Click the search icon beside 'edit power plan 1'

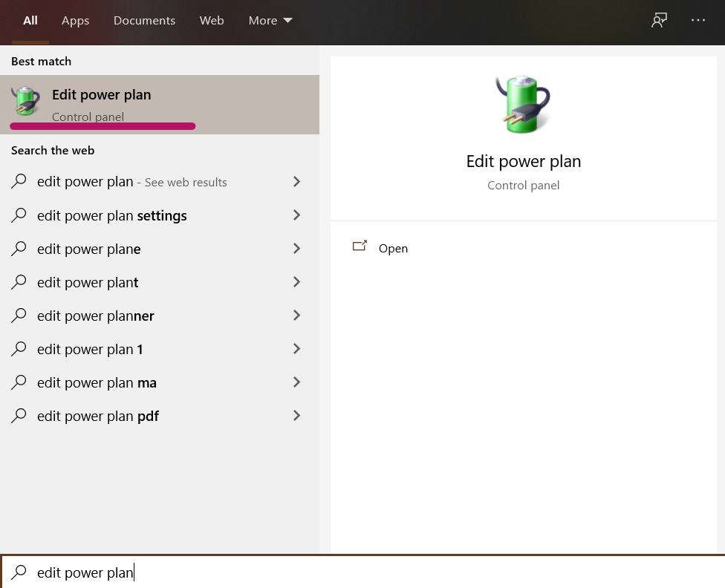click(x=19, y=349)
